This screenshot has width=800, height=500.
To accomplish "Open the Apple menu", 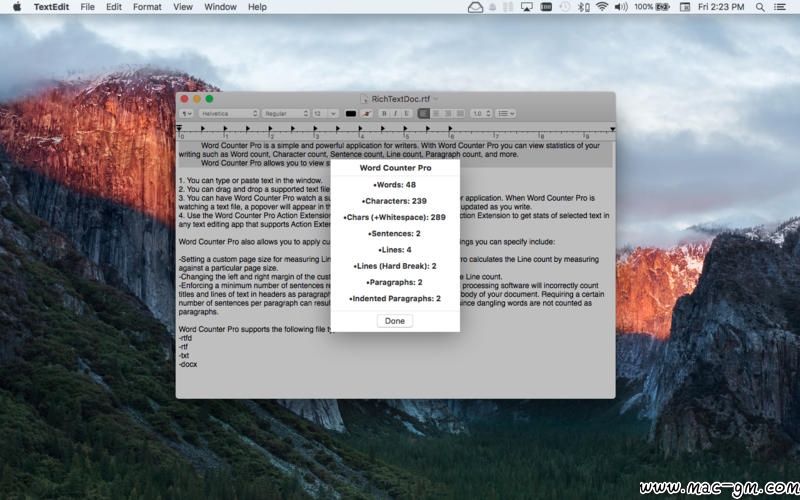I will pos(17,7).
